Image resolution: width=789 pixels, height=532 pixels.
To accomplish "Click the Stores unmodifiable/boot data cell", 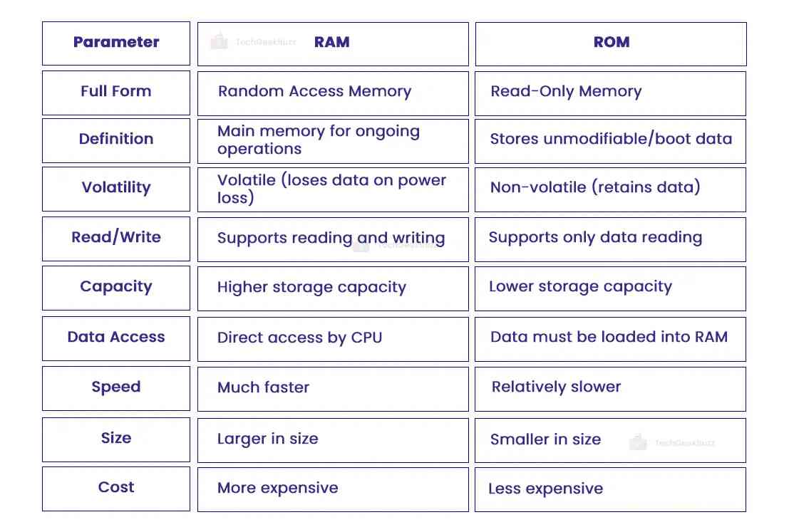I will tap(611, 140).
